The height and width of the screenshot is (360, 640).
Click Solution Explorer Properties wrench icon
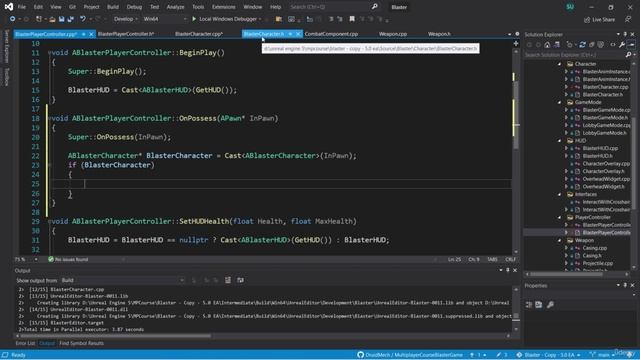pyautogui.click(x=622, y=45)
